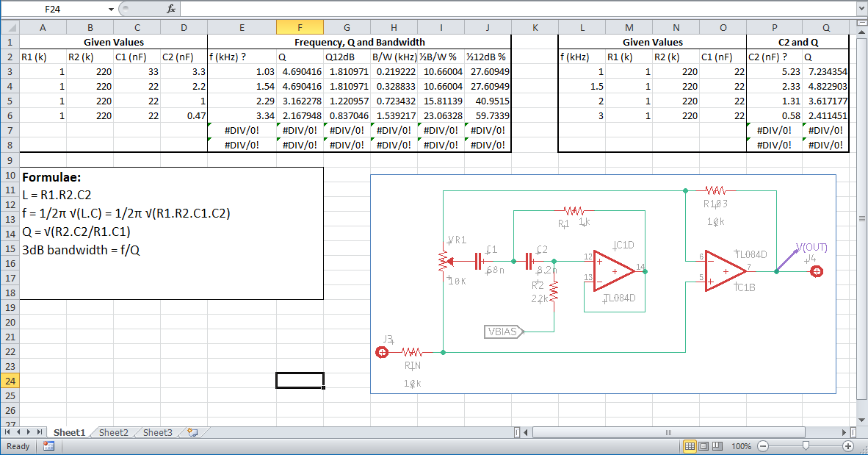Click the horizontal scrollbar right arrow

pos(844,432)
